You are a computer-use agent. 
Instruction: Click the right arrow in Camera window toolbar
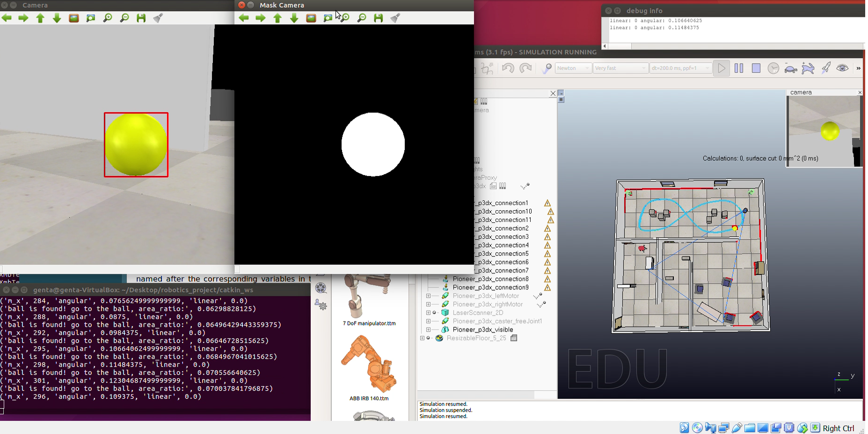tap(23, 18)
